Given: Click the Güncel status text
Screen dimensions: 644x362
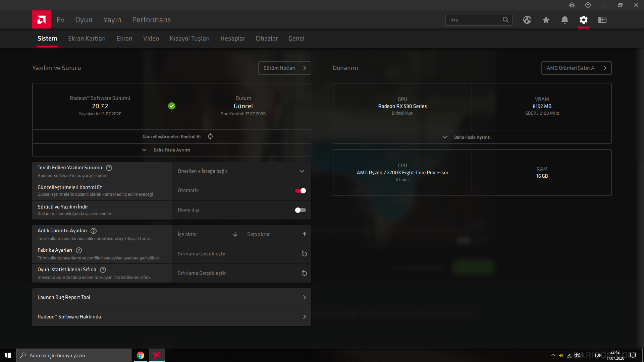Looking at the screenshot, I should 243,106.
